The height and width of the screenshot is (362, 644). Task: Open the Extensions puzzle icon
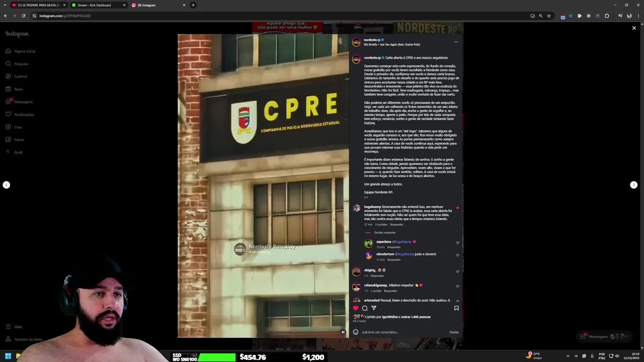[607, 16]
